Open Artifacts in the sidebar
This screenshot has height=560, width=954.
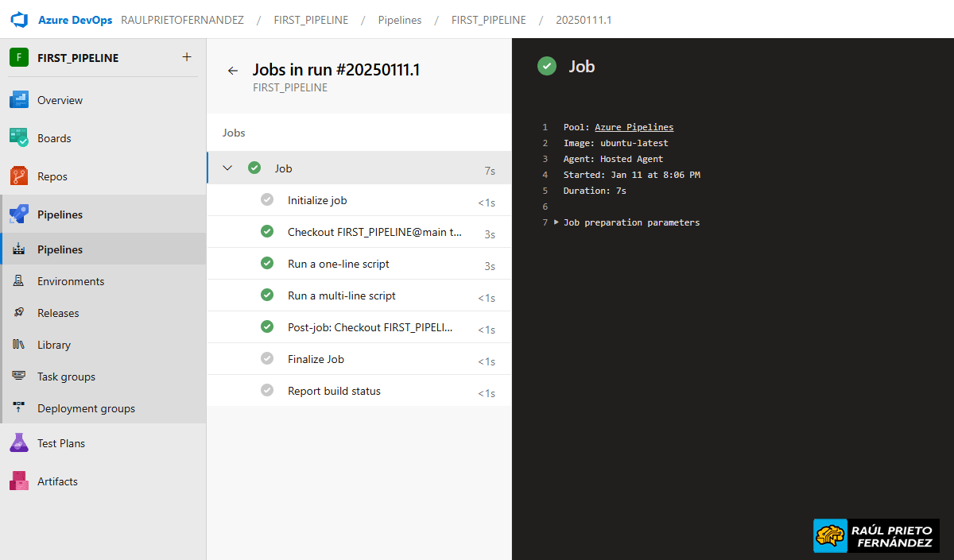pos(57,481)
